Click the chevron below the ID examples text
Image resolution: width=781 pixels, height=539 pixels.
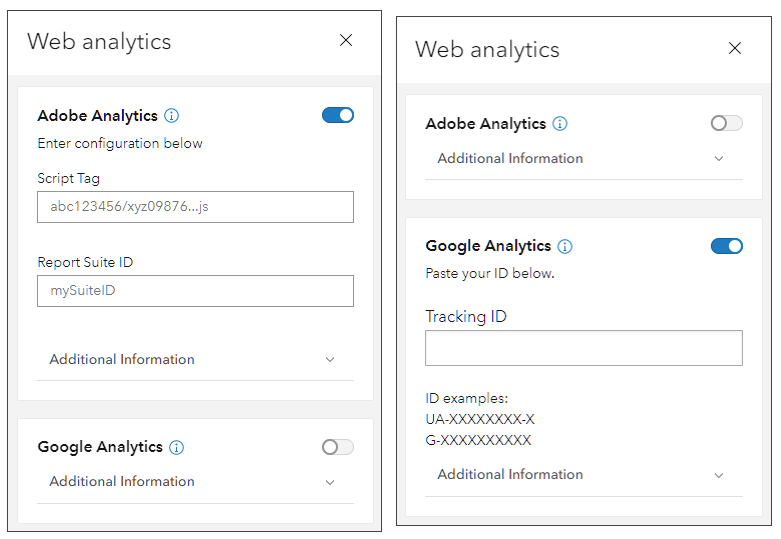tap(718, 475)
